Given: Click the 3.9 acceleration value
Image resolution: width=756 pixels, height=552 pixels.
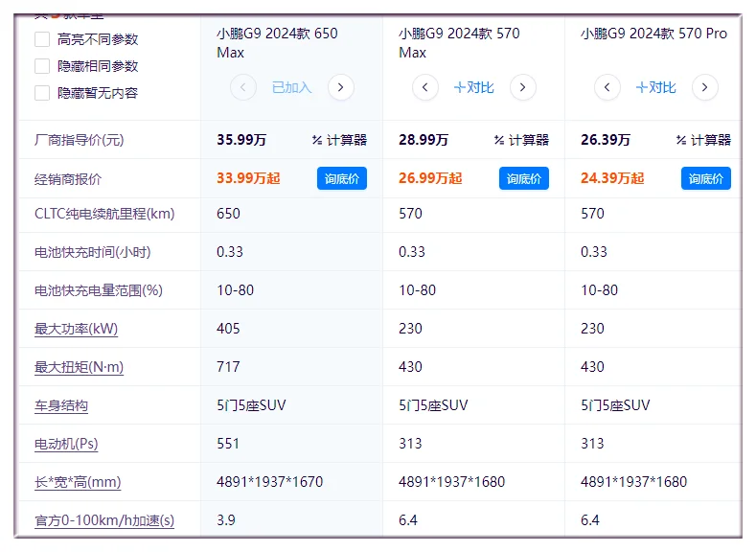Looking at the screenshot, I should [x=226, y=520].
